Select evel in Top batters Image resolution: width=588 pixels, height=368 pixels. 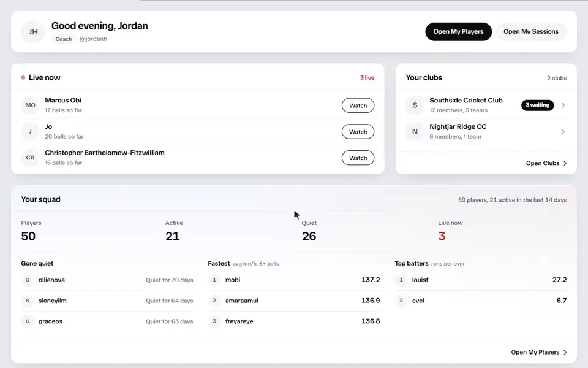coord(418,301)
